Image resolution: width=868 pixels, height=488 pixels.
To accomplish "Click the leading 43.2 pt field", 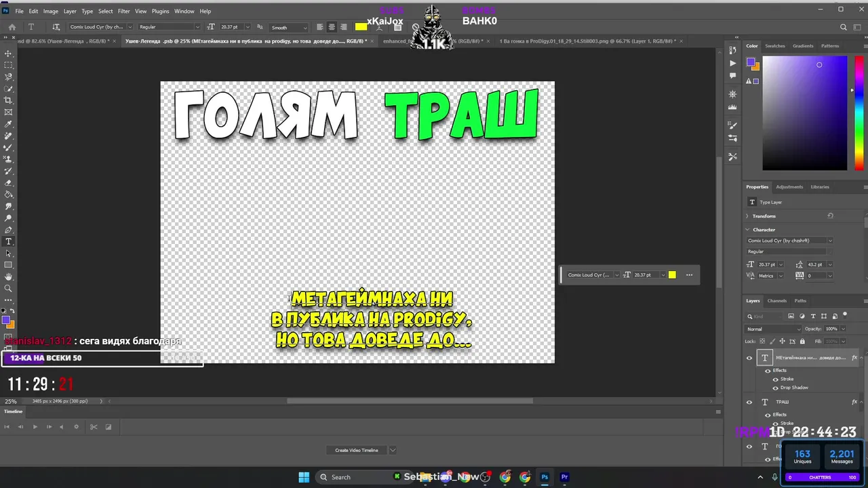I will pyautogui.click(x=816, y=264).
